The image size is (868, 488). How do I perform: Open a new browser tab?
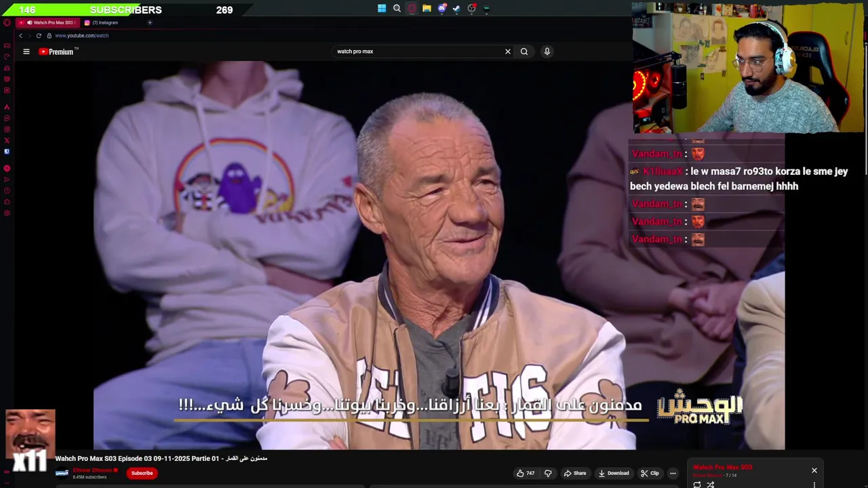(150, 22)
